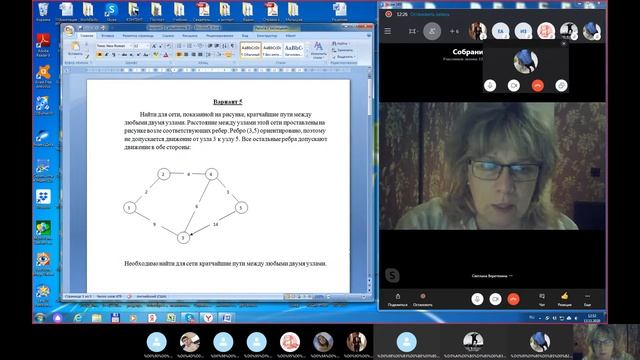
Task: Toggle Underline formatting in Word ribbon
Action: point(113,54)
